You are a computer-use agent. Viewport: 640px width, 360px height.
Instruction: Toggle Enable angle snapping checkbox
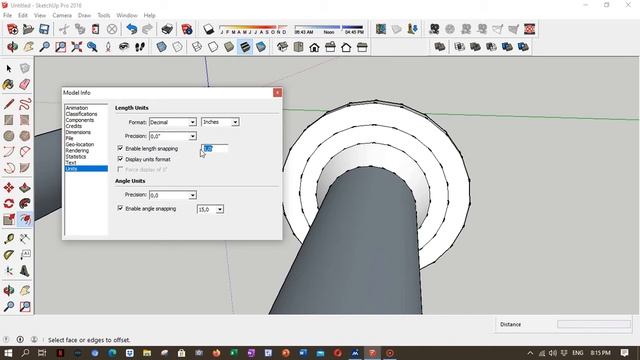pos(120,208)
